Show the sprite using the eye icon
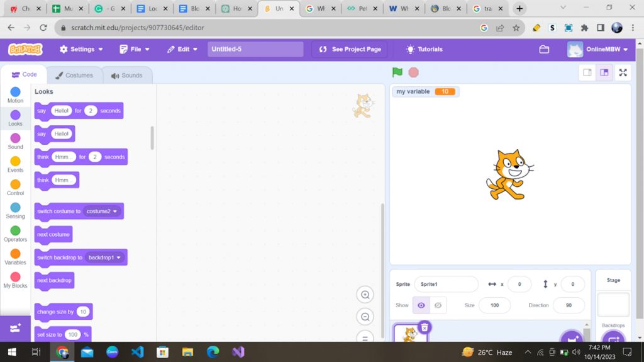The height and width of the screenshot is (362, 644). (421, 305)
